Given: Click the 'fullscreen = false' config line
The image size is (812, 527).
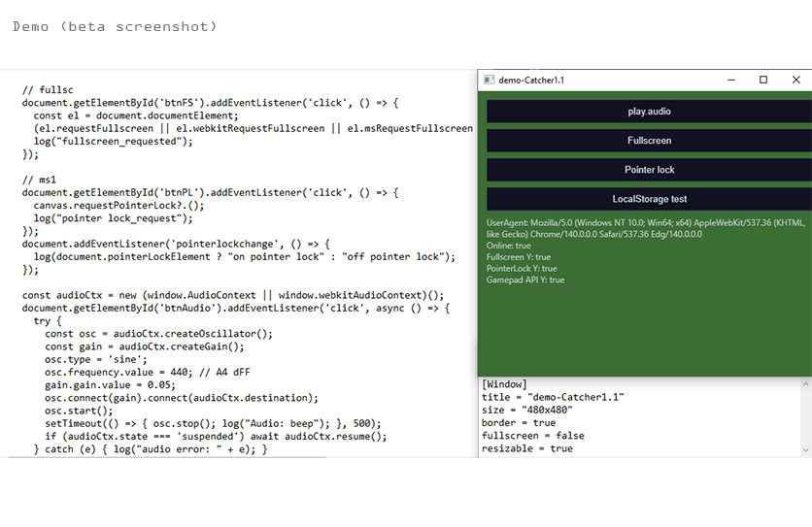Looking at the screenshot, I should pyautogui.click(x=533, y=436).
